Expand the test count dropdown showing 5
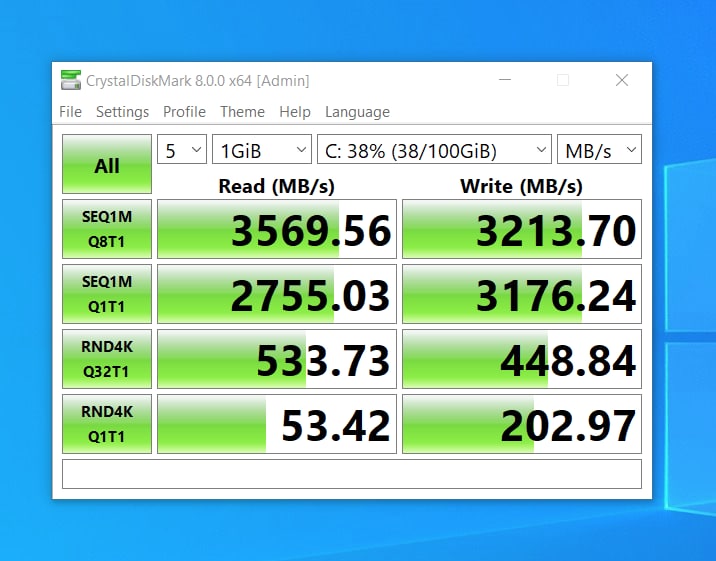The width and height of the screenshot is (716, 561). [182, 149]
